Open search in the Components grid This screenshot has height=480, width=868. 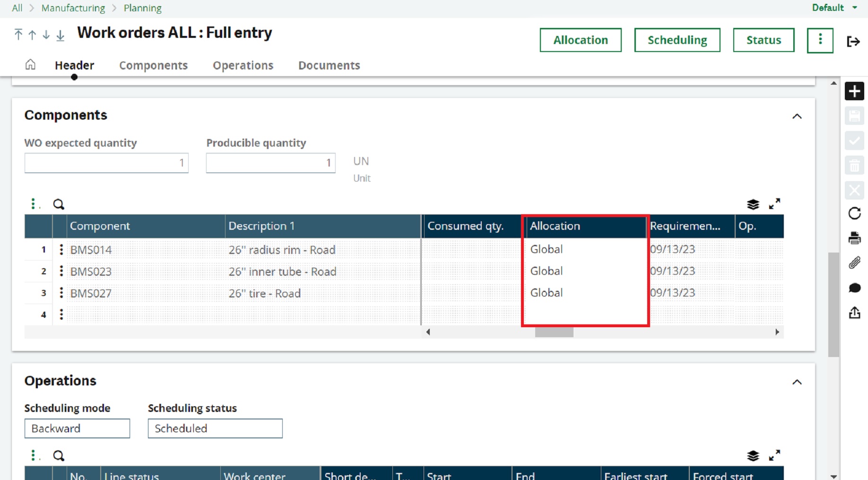click(x=59, y=204)
